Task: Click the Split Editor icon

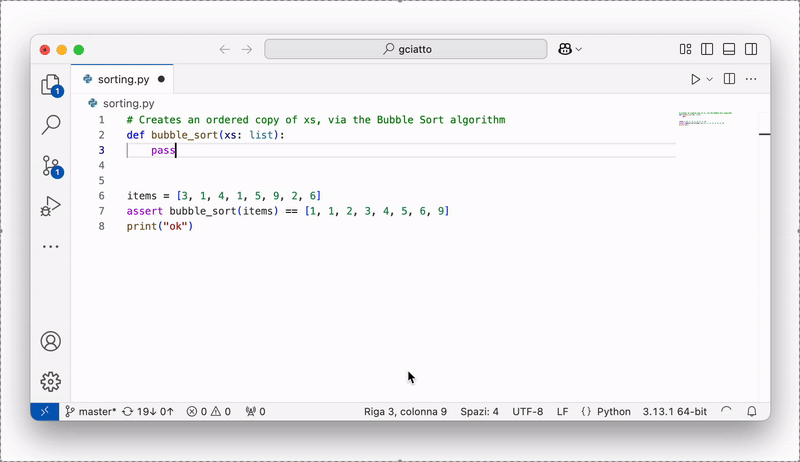Action: click(730, 79)
